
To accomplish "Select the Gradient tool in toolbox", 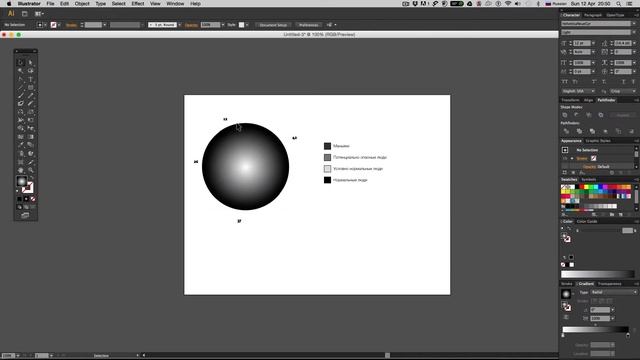I will pyautogui.click(x=31, y=137).
